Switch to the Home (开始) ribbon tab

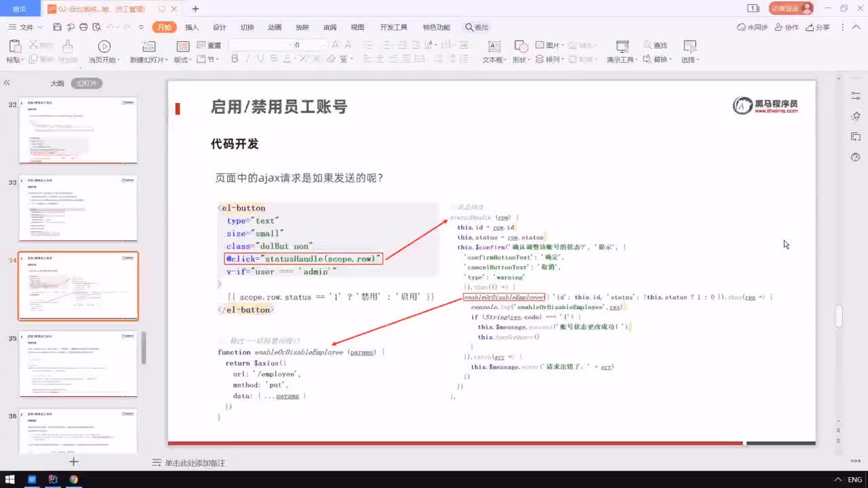(x=164, y=27)
